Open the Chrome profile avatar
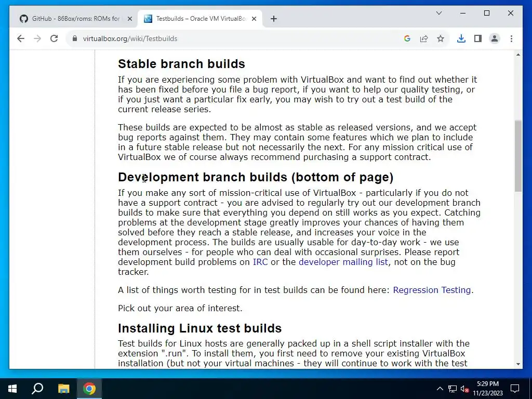The image size is (532, 399). click(x=495, y=38)
